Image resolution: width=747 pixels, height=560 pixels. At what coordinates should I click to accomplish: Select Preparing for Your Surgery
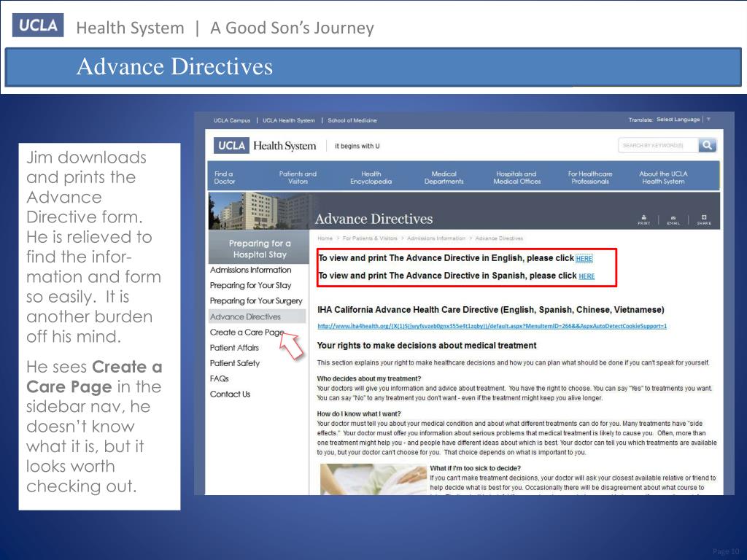click(x=256, y=301)
